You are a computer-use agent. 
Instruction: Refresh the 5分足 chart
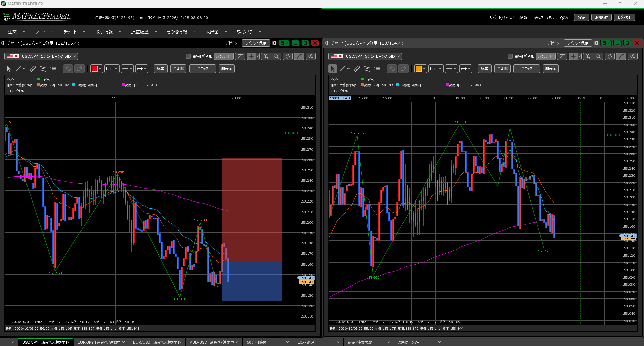(x=609, y=56)
